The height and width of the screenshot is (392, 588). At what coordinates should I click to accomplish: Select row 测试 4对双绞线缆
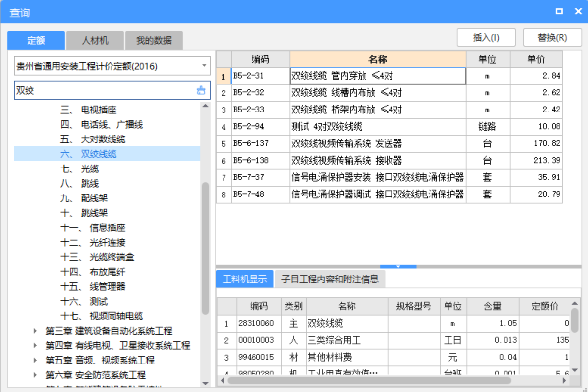pos(389,127)
